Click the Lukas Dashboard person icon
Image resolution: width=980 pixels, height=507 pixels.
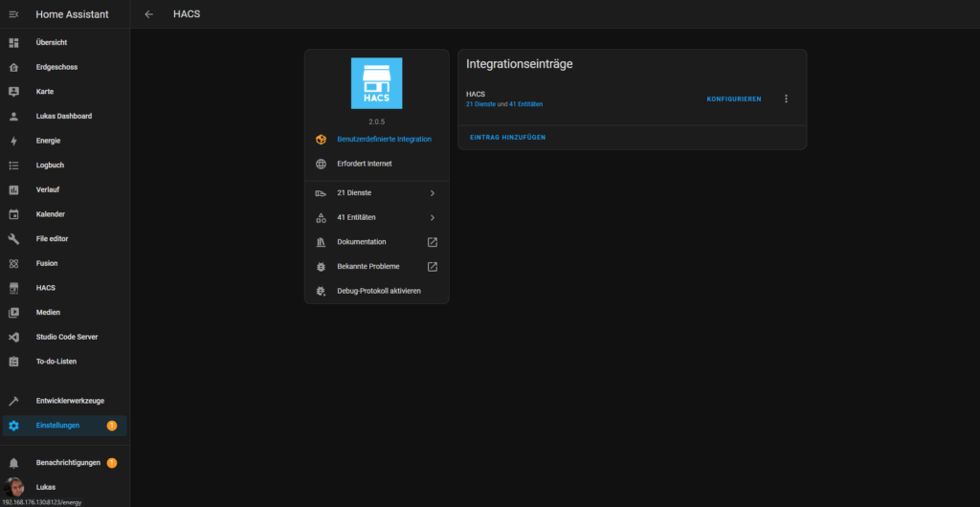[x=13, y=116]
